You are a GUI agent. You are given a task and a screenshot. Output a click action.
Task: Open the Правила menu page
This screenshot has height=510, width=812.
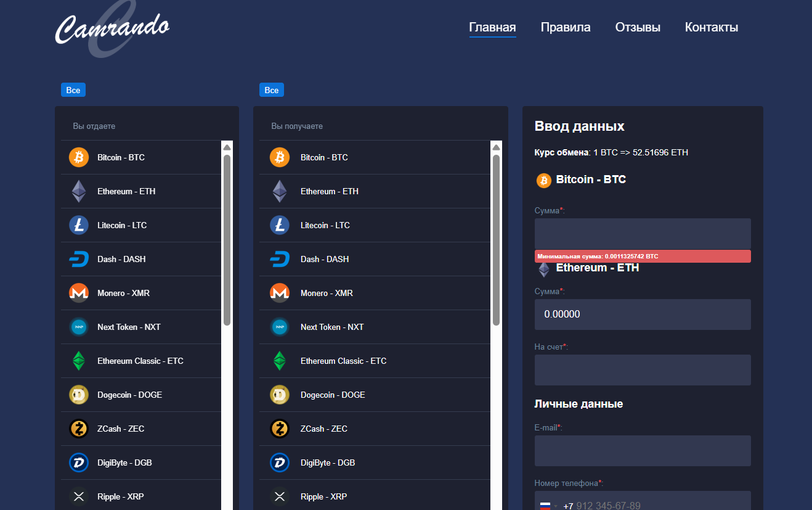coord(565,27)
